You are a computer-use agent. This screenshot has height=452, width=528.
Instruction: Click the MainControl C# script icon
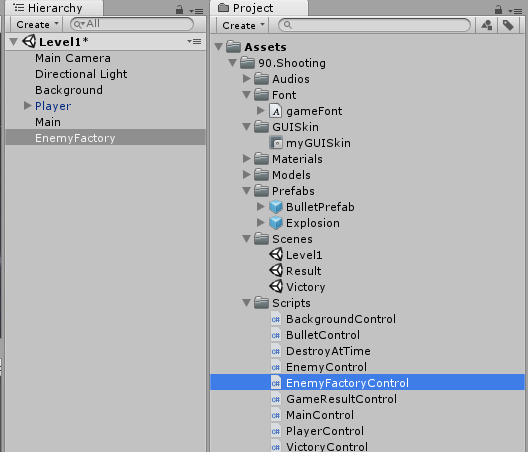[276, 415]
